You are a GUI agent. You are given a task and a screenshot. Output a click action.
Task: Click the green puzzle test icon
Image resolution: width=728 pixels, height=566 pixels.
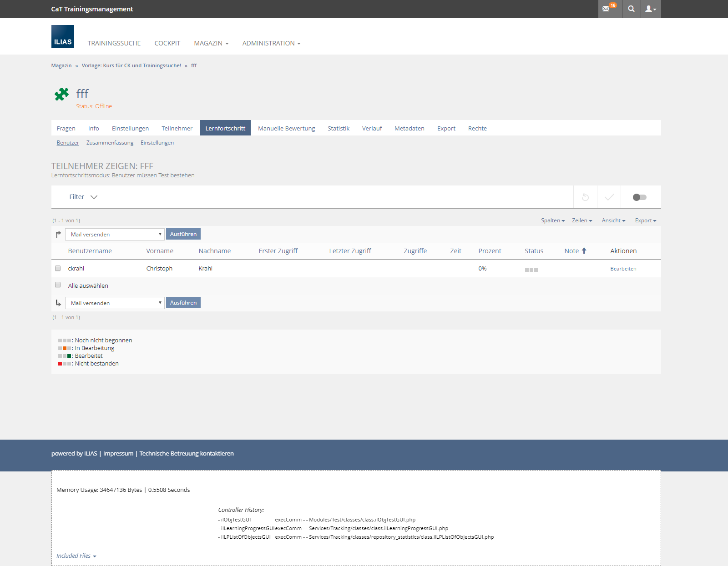[61, 94]
